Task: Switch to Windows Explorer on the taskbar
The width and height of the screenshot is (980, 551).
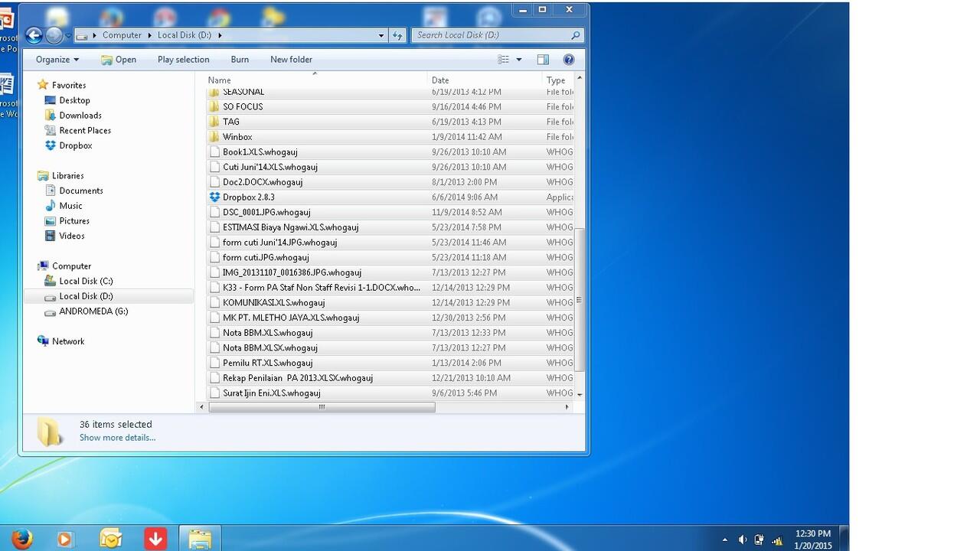Action: (x=200, y=539)
